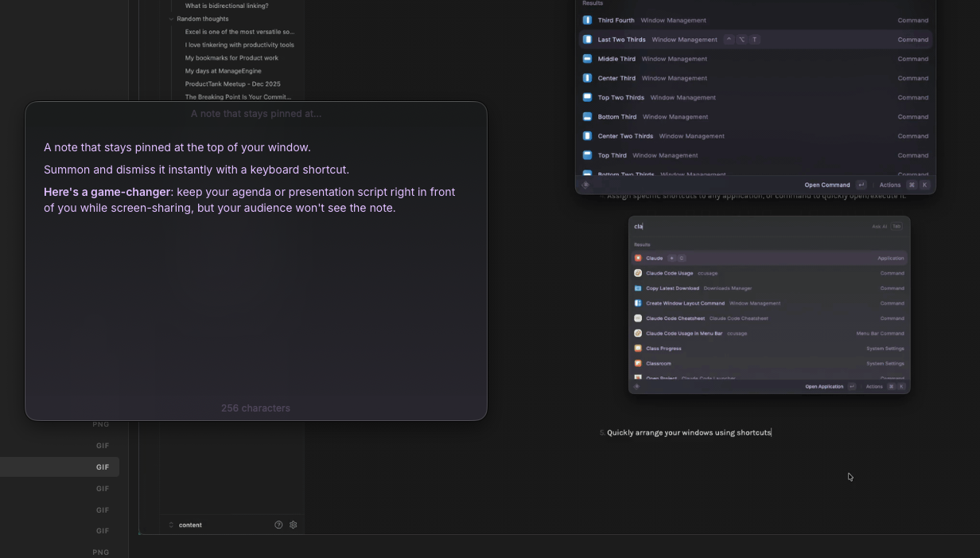Click the Bottom Third layout icon
Viewport: 980px width, 558px height.
click(x=587, y=117)
